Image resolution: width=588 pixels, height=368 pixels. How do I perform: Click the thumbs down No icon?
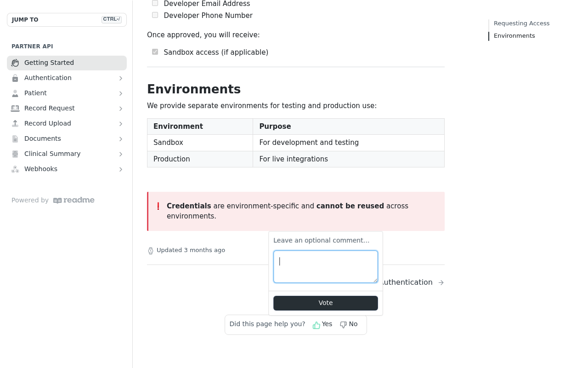(x=343, y=325)
